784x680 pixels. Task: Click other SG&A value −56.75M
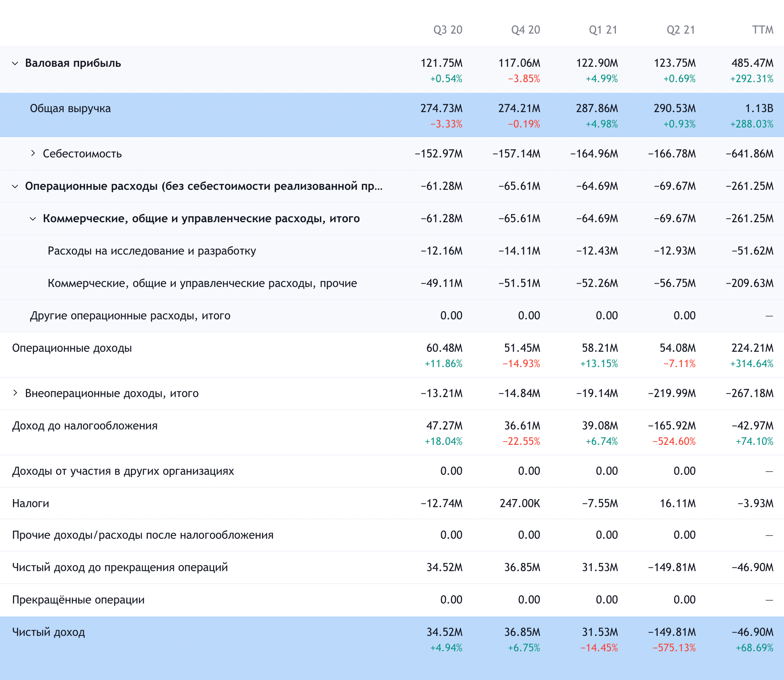[675, 283]
